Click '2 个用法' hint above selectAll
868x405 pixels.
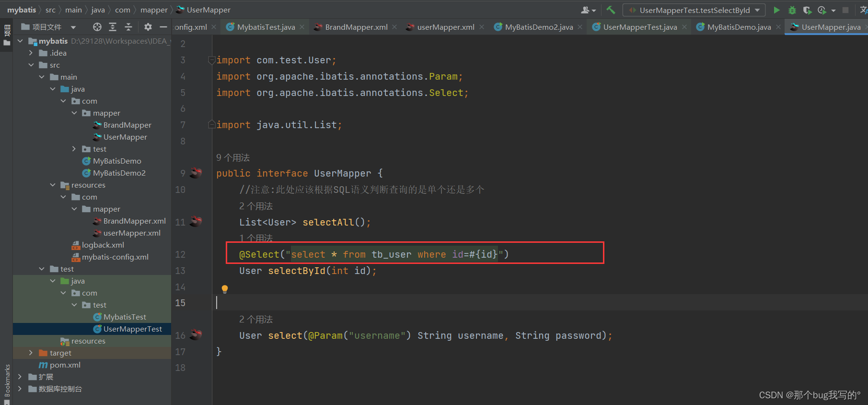pyautogui.click(x=256, y=206)
